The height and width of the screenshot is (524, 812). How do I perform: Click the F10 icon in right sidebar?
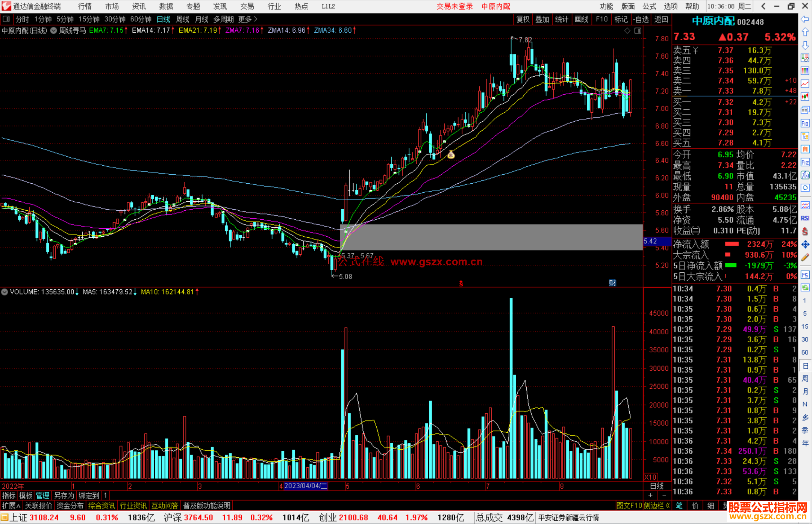pyautogui.click(x=805, y=123)
